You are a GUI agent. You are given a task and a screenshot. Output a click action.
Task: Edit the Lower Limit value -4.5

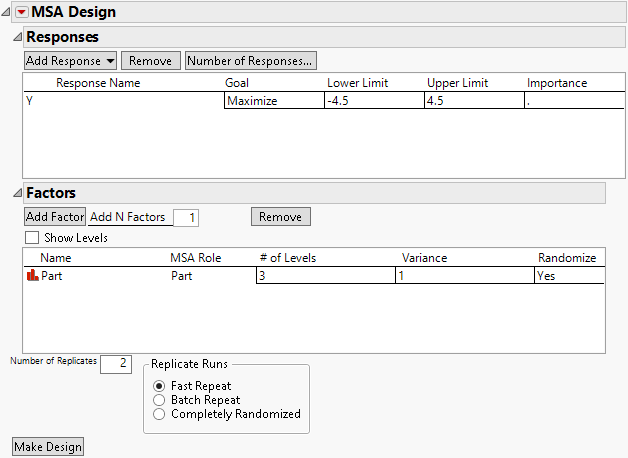[x=372, y=101]
